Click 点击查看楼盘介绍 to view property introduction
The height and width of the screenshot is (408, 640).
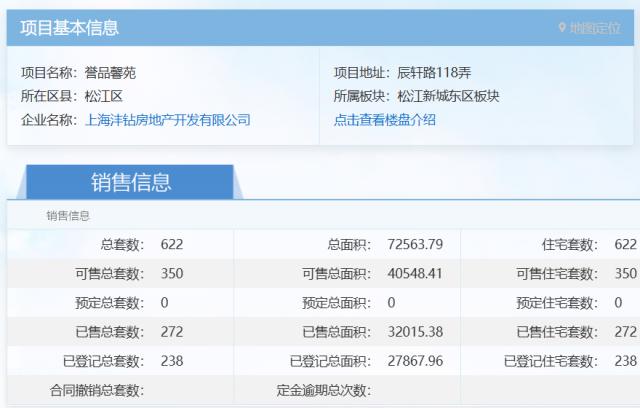pyautogui.click(x=385, y=120)
